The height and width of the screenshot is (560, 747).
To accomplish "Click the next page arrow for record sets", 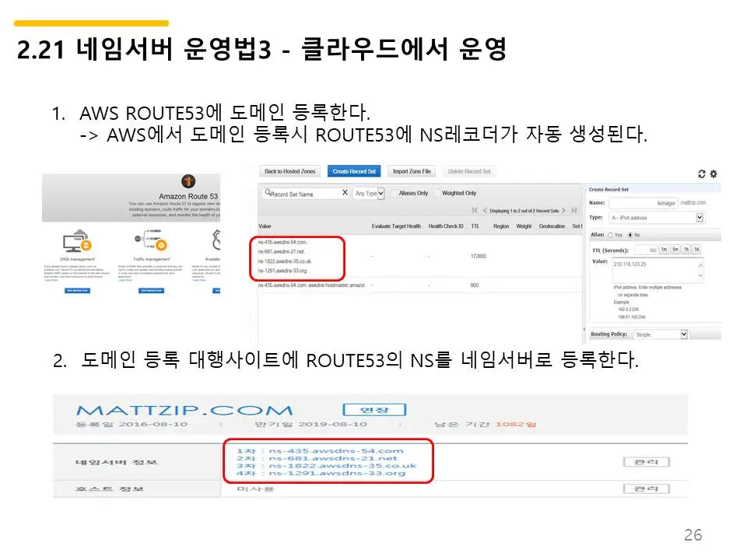I will (x=563, y=210).
